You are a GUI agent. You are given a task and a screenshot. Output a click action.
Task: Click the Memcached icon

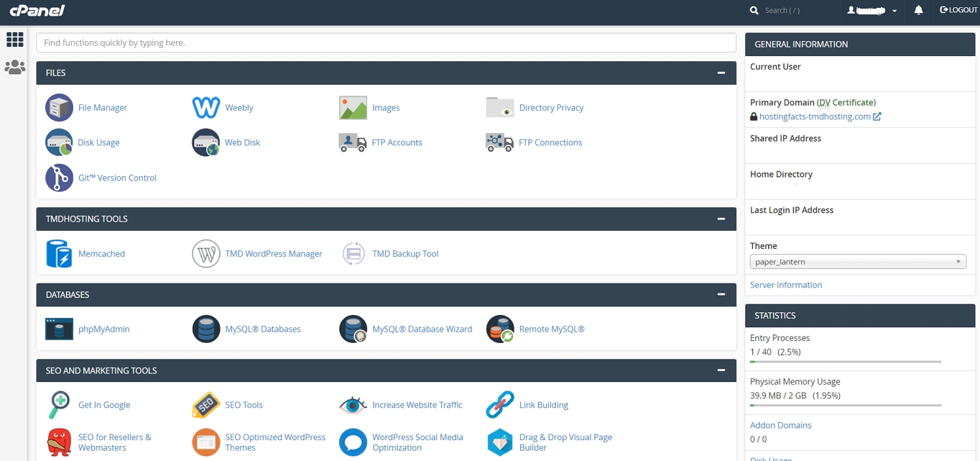point(59,254)
